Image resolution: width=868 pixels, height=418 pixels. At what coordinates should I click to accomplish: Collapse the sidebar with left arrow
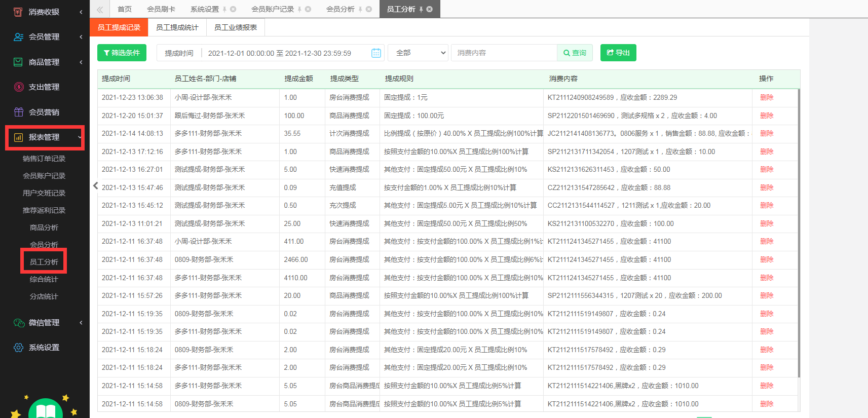pyautogui.click(x=95, y=186)
